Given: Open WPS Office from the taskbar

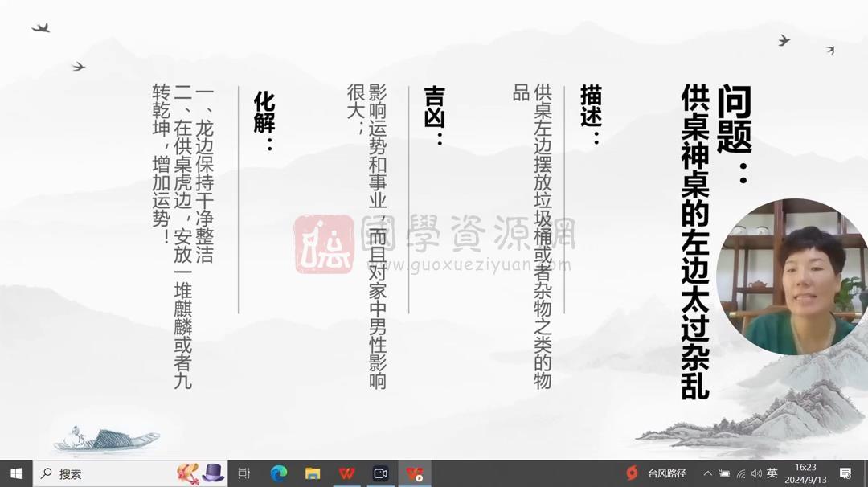Looking at the screenshot, I should coord(346,474).
